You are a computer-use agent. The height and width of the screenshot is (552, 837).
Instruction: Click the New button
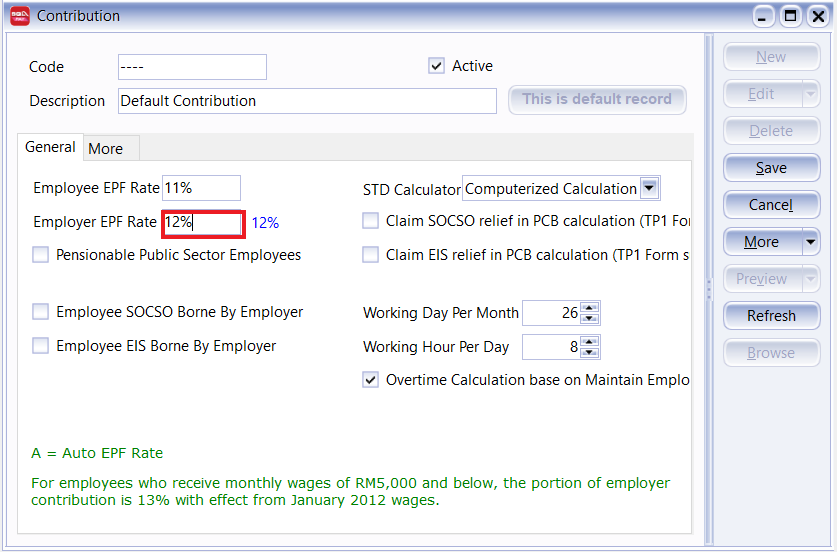coord(771,57)
